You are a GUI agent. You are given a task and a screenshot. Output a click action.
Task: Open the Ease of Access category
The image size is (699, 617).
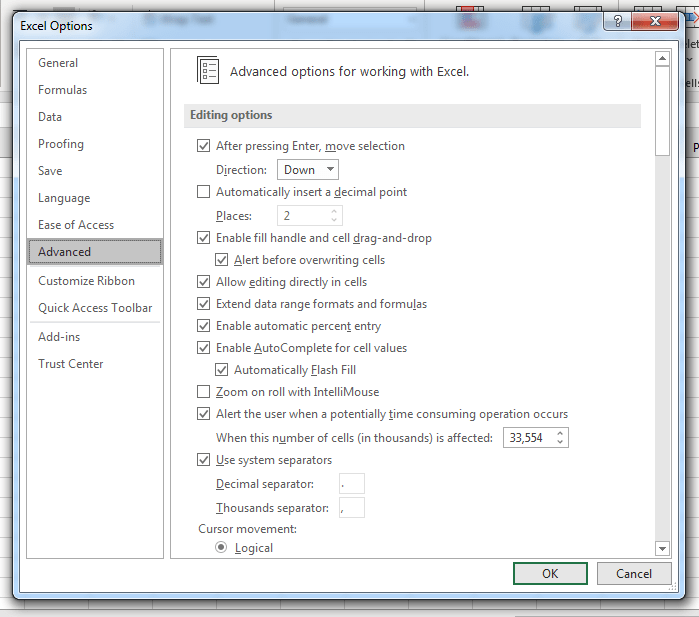(95, 225)
